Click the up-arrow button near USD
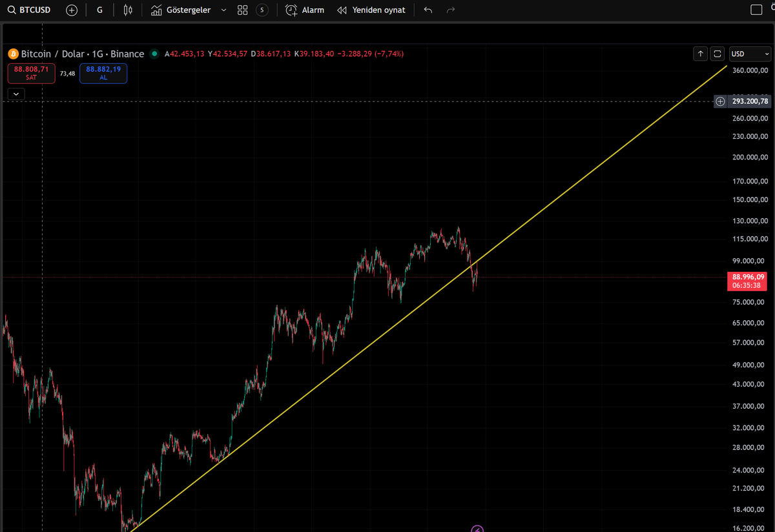This screenshot has height=532, width=775. click(701, 54)
